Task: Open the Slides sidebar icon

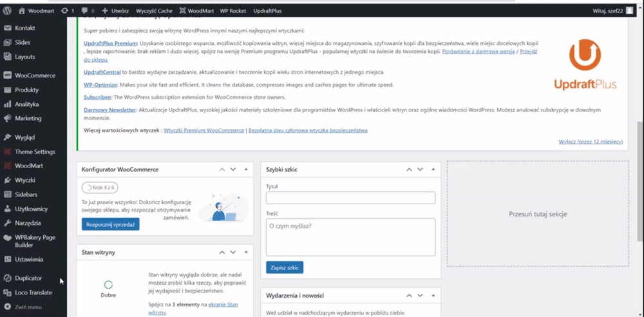Action: 7,43
